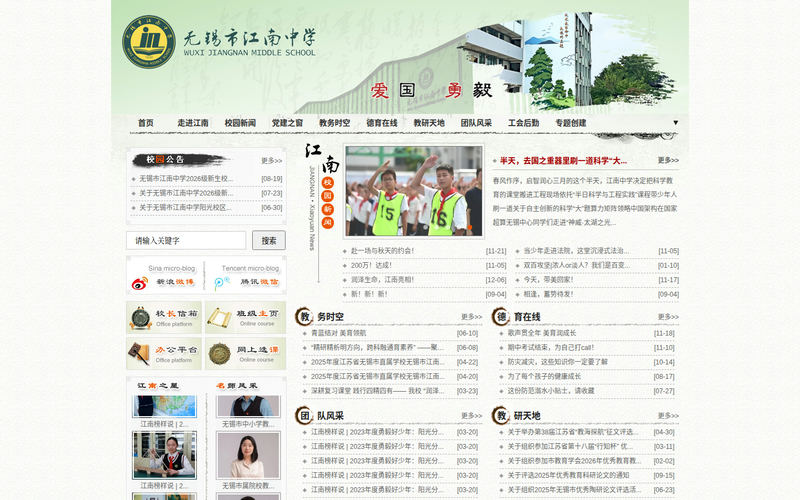The image size is (800, 500).
Task: Click 更多>> in 团队风采 section
Action: coord(471,416)
